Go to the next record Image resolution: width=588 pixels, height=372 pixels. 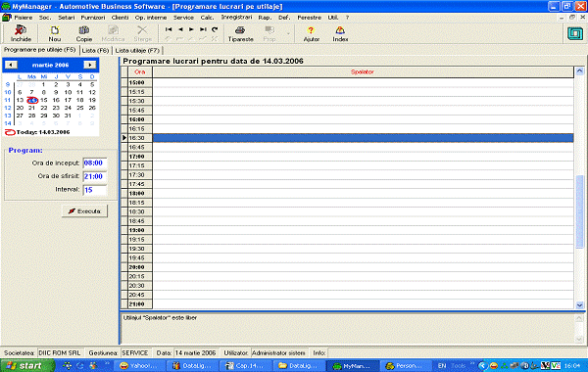[x=192, y=29]
